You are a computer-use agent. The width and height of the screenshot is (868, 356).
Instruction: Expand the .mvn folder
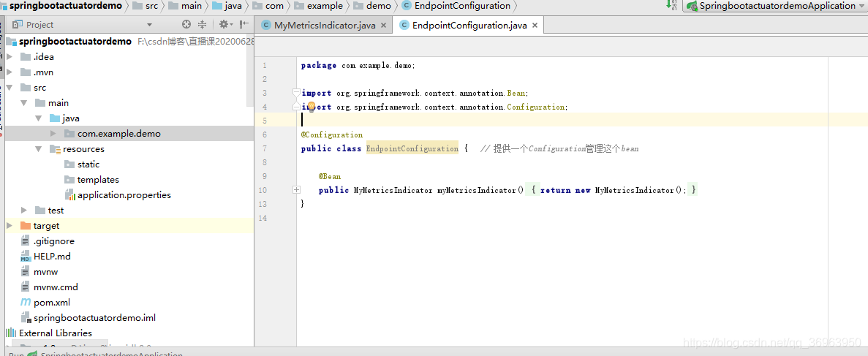pyautogui.click(x=10, y=72)
